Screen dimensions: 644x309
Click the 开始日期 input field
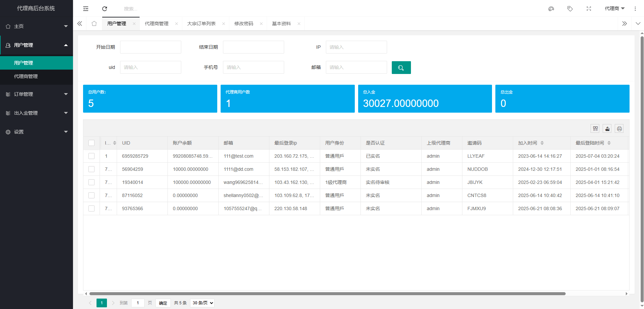pos(151,47)
